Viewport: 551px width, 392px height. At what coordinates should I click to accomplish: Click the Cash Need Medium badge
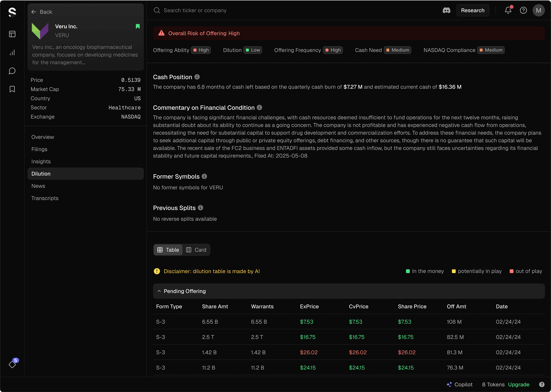pos(397,50)
